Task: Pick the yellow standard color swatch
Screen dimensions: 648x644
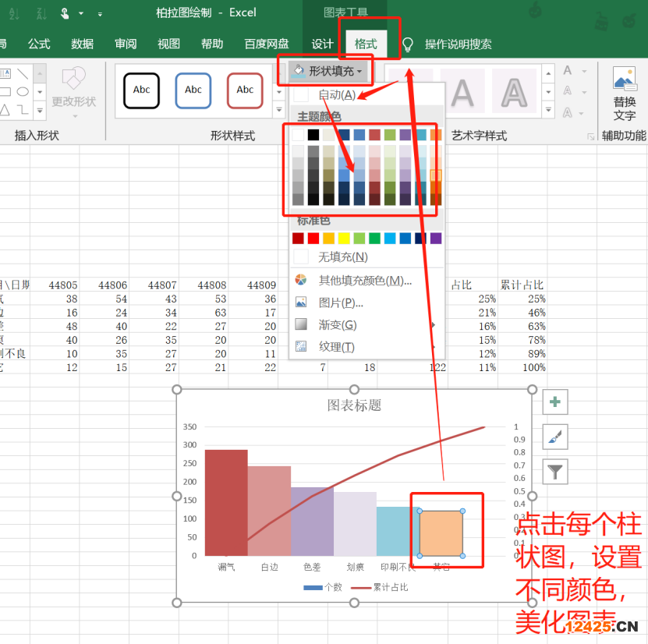Action: click(344, 238)
